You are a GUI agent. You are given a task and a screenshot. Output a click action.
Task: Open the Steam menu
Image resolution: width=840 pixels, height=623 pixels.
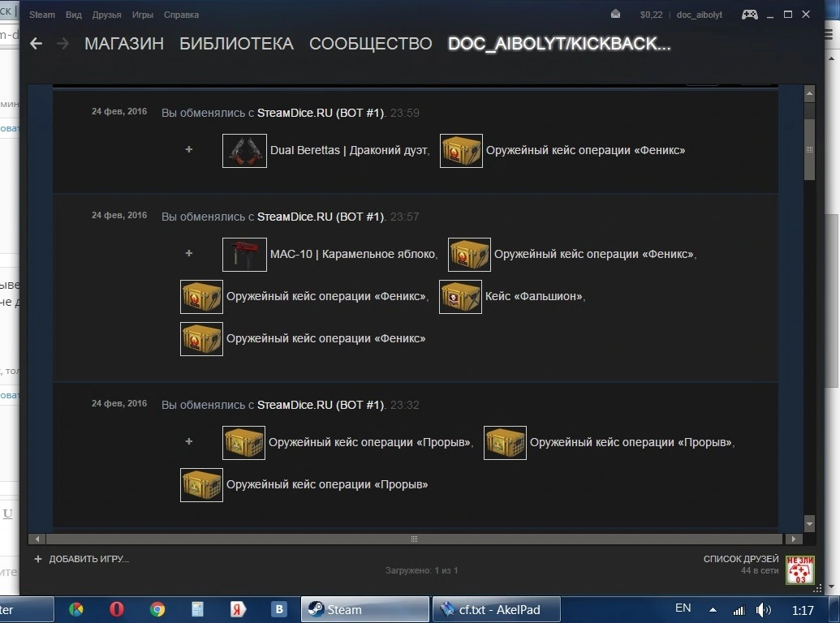(41, 15)
